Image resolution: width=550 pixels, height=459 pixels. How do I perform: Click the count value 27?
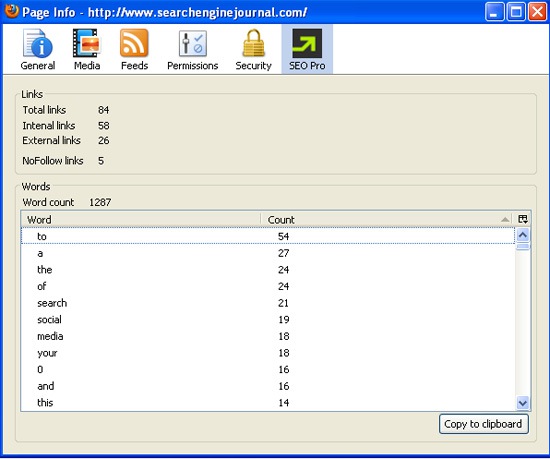[x=283, y=253]
